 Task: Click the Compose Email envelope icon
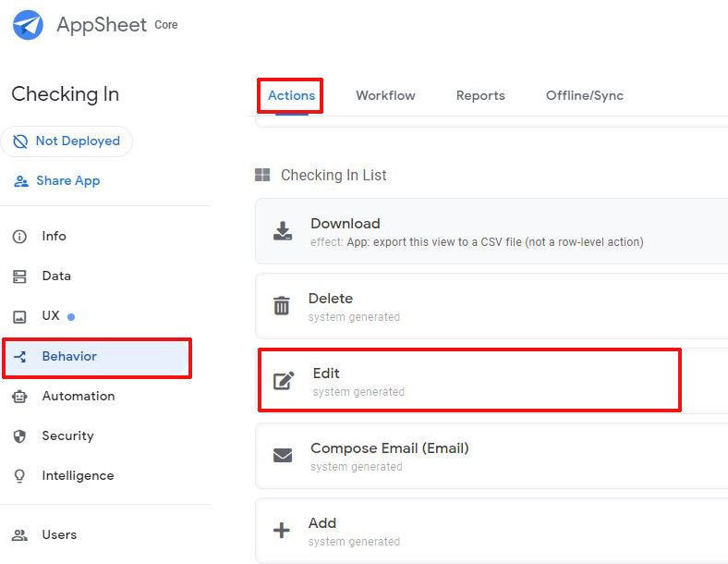click(x=283, y=456)
